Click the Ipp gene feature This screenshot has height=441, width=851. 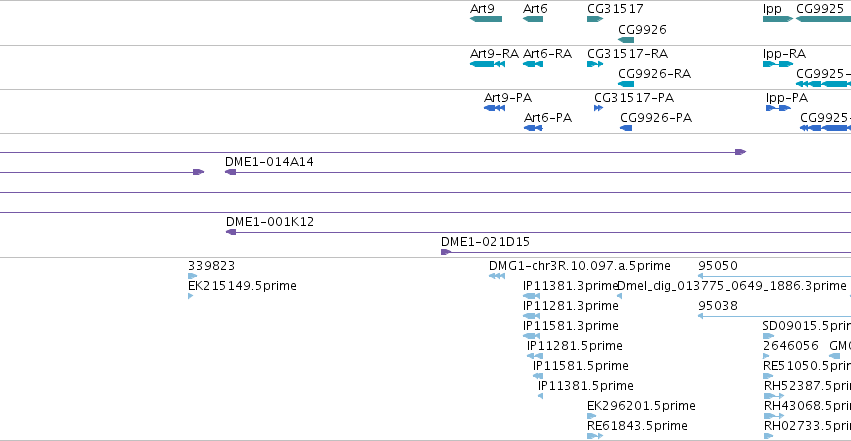[x=778, y=19]
